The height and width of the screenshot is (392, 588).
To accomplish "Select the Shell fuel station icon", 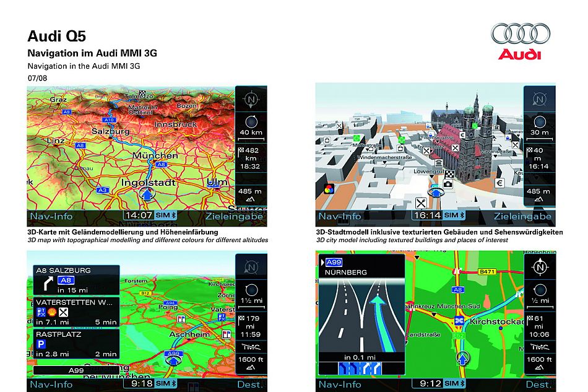I will tap(52, 313).
